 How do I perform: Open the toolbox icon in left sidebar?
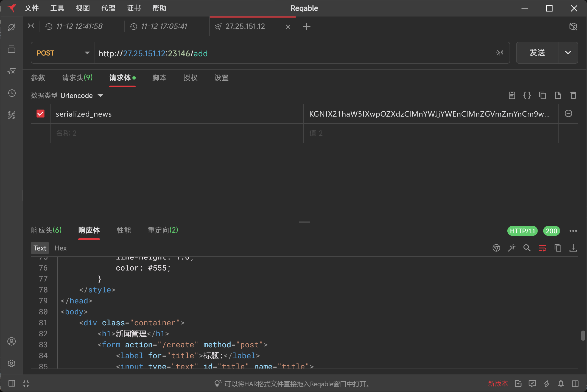pyautogui.click(x=12, y=115)
